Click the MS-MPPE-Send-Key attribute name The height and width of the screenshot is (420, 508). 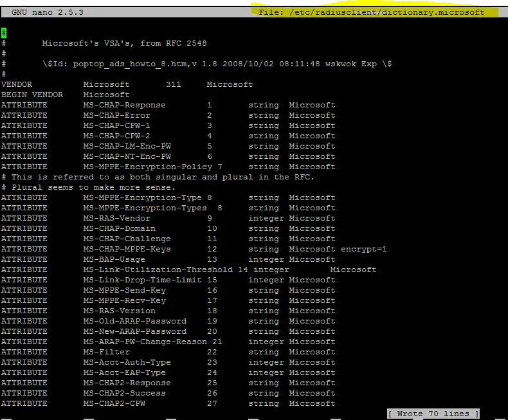tap(124, 290)
